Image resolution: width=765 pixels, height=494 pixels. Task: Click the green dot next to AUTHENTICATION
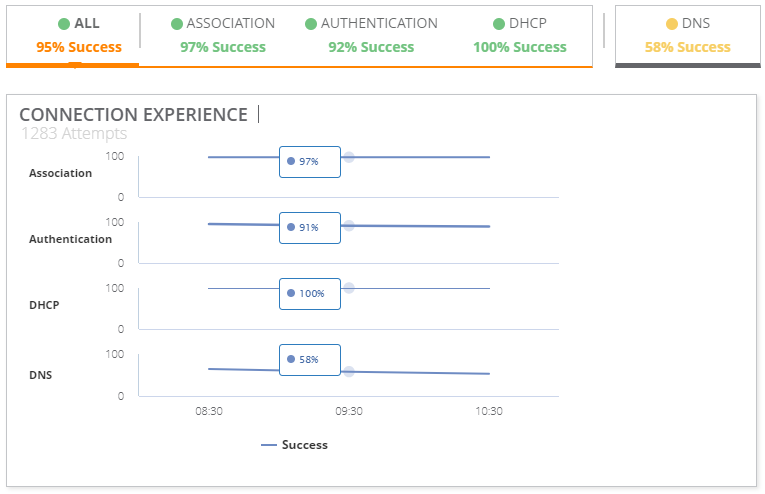(311, 24)
